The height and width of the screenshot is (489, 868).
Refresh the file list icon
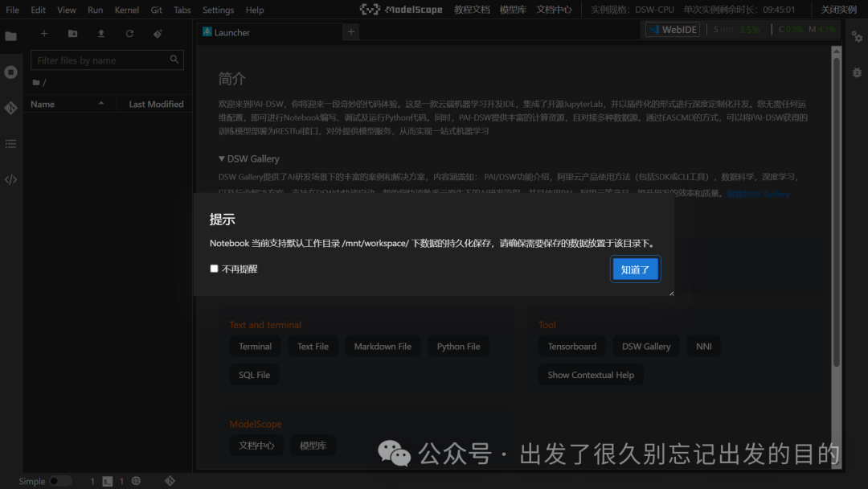click(x=129, y=33)
